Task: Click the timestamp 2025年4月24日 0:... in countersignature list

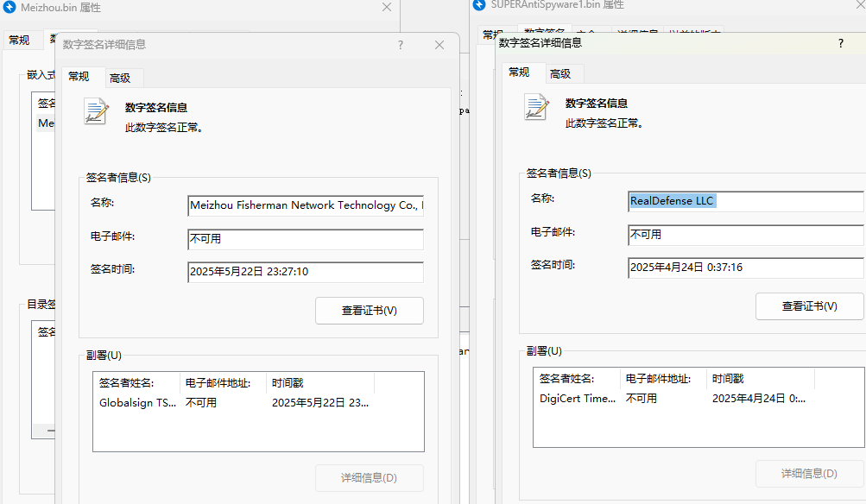Action: [759, 399]
